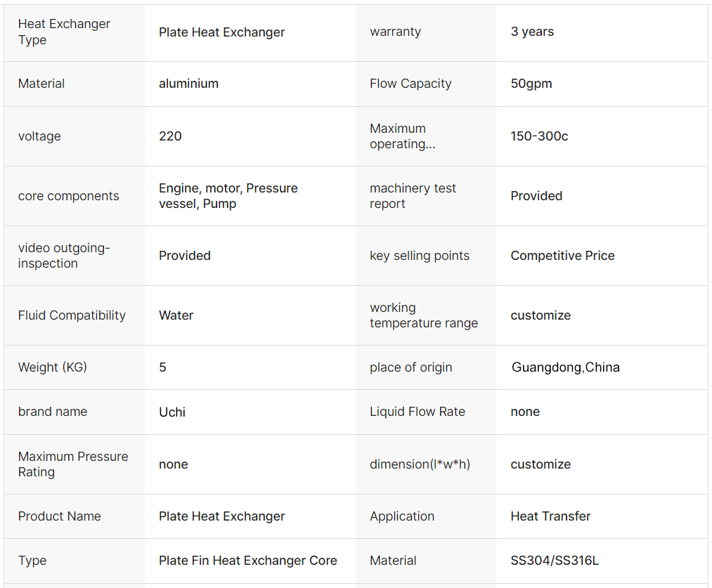Click the "Plate Fin Heat Exchanger Core" value
712x588 pixels.
pos(247,561)
